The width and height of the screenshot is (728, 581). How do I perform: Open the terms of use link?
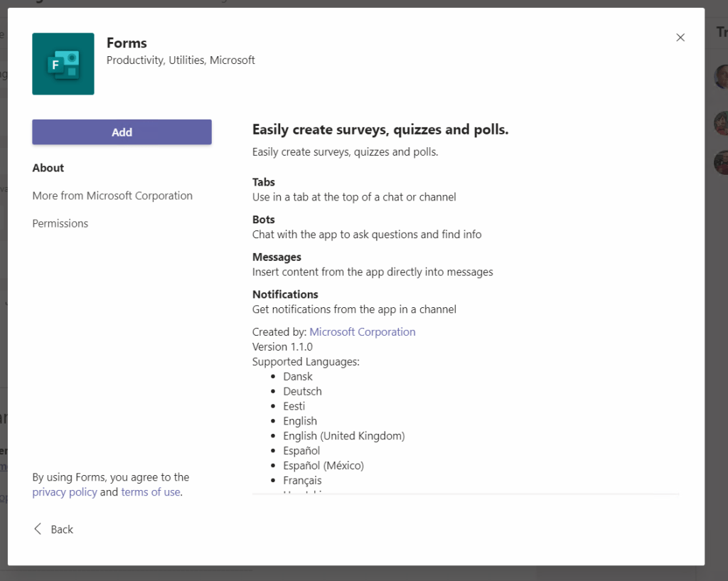151,492
